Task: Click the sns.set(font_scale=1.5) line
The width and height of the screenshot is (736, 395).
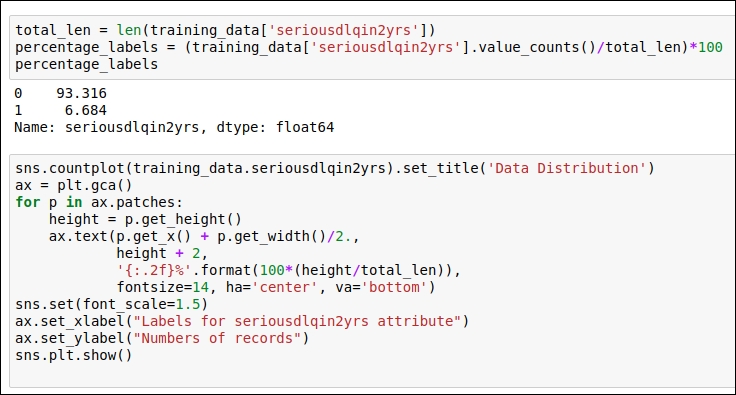Action: [x=111, y=304]
